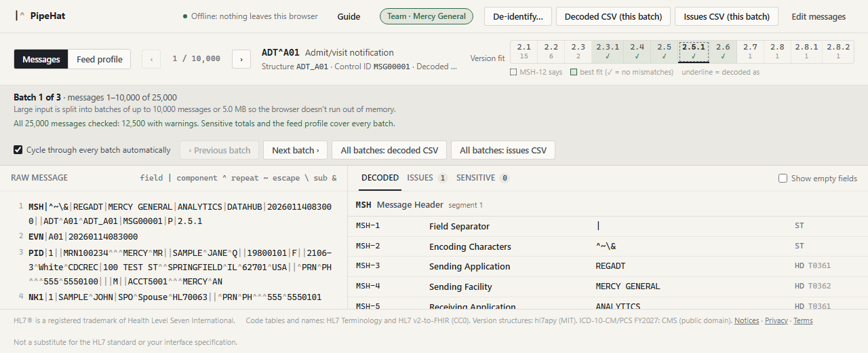Image resolution: width=868 pixels, height=353 pixels.
Task: Download Issues CSV for this batch
Action: [726, 16]
